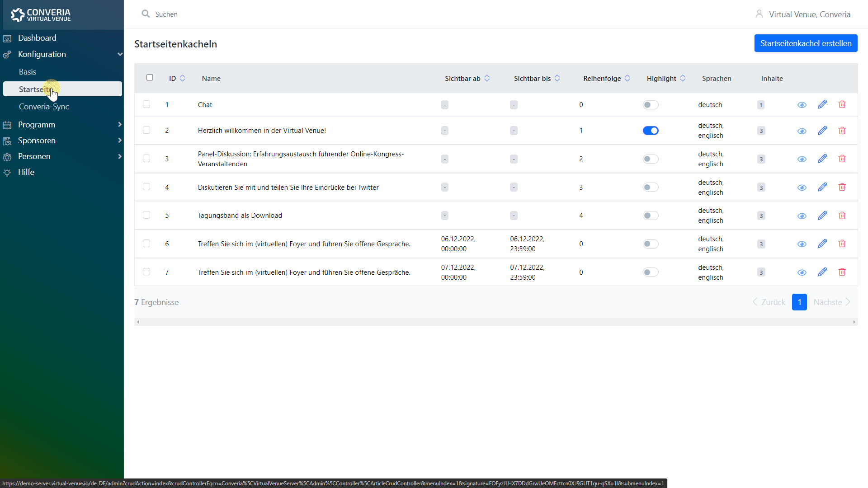The image size is (868, 488).
Task: Delete the Tagungsband als Download tile
Action: coord(842,216)
